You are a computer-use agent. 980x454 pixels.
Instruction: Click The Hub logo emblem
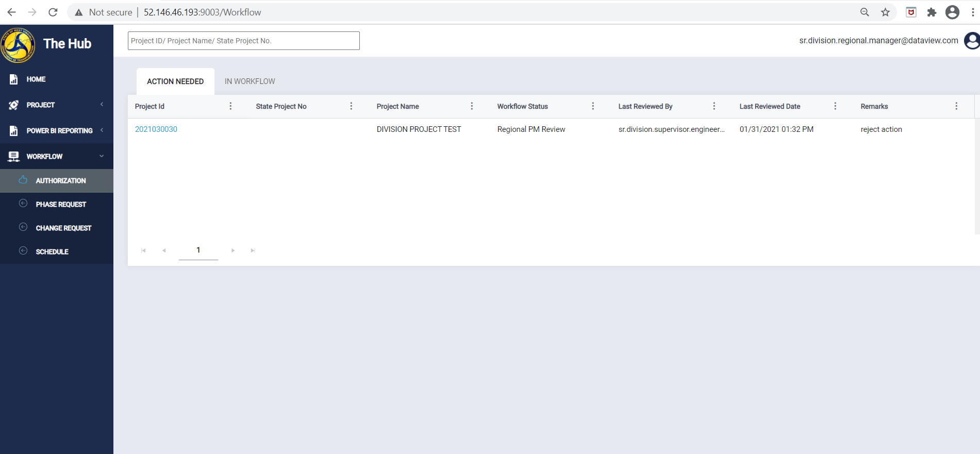click(18, 45)
